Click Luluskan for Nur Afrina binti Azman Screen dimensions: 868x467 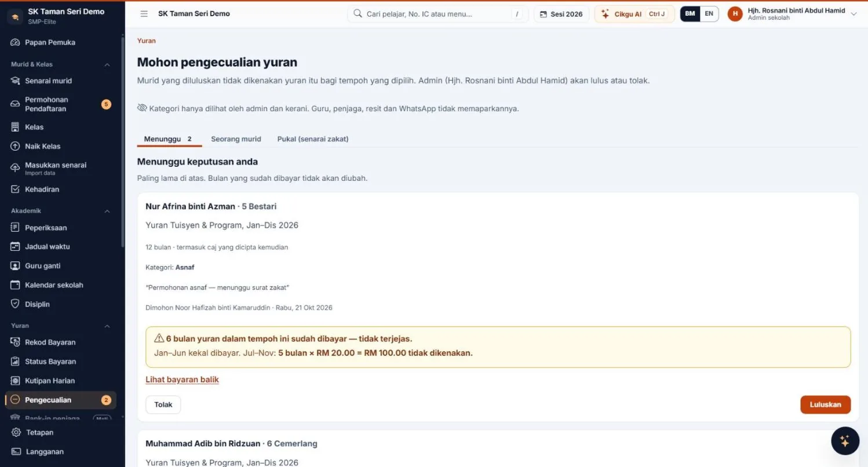click(x=825, y=404)
